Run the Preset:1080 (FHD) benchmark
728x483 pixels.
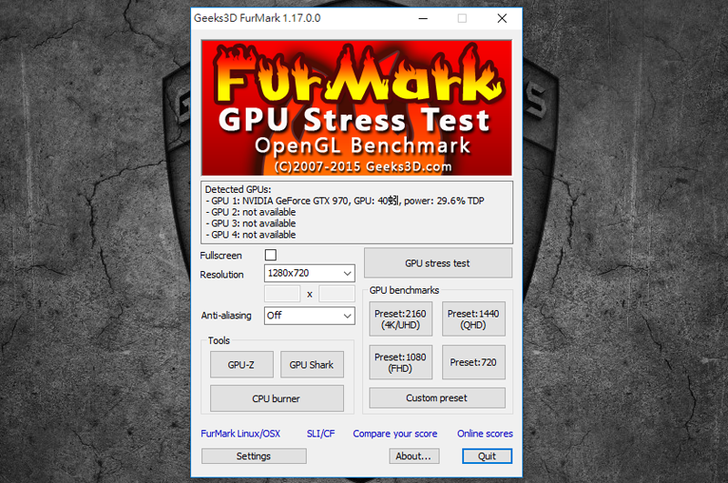400,362
